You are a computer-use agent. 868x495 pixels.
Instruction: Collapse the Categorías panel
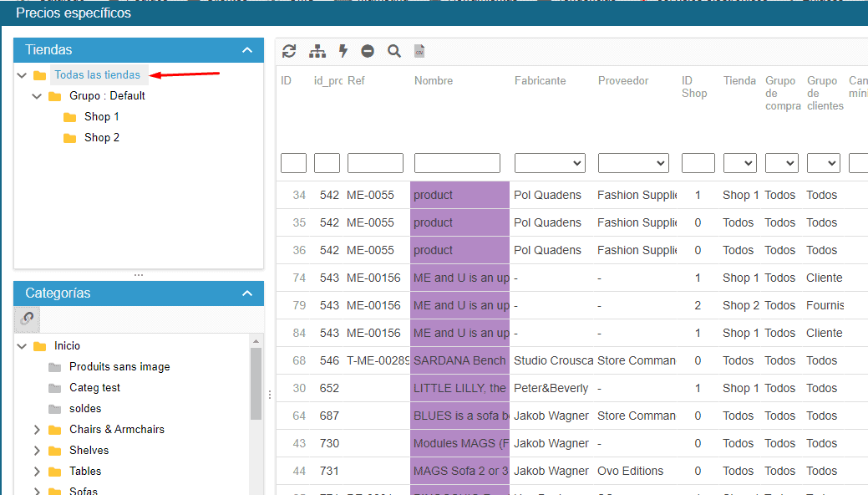[246, 293]
